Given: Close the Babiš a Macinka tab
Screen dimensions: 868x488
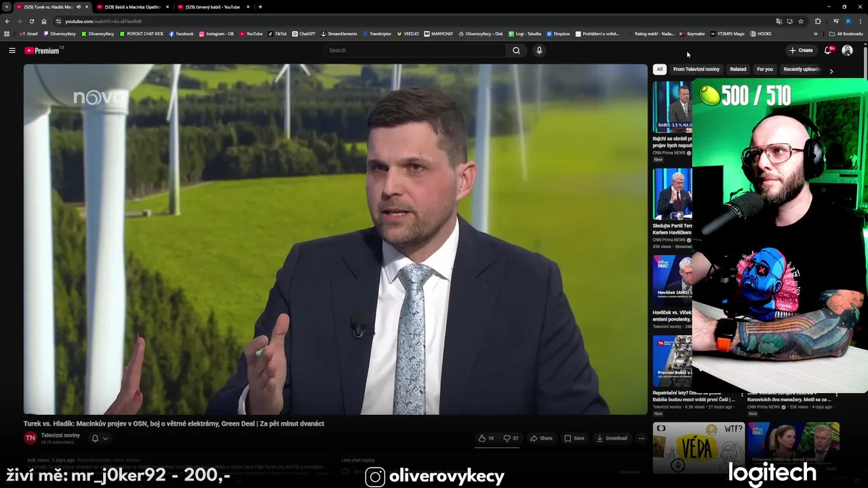Looking at the screenshot, I should point(167,7).
